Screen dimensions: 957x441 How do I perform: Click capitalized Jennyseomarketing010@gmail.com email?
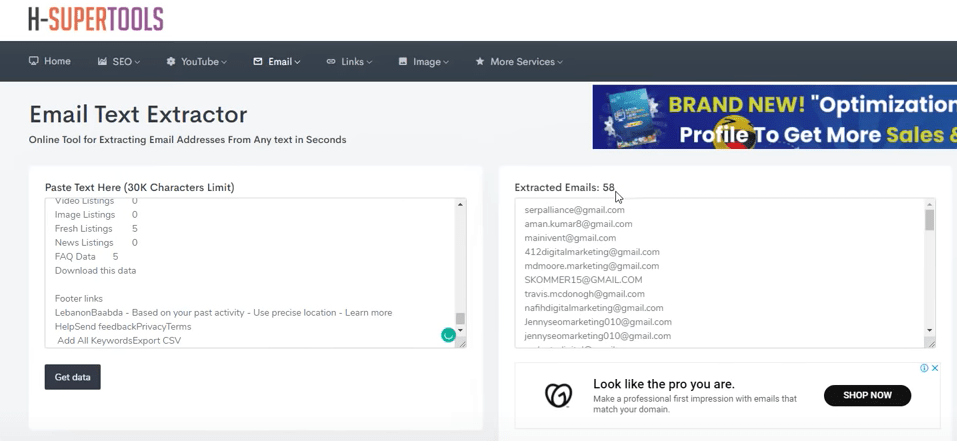coord(598,322)
